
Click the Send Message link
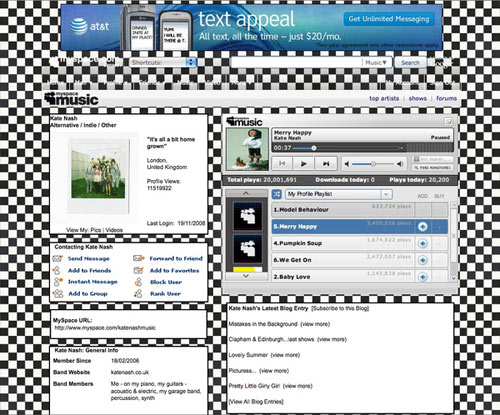(x=89, y=258)
